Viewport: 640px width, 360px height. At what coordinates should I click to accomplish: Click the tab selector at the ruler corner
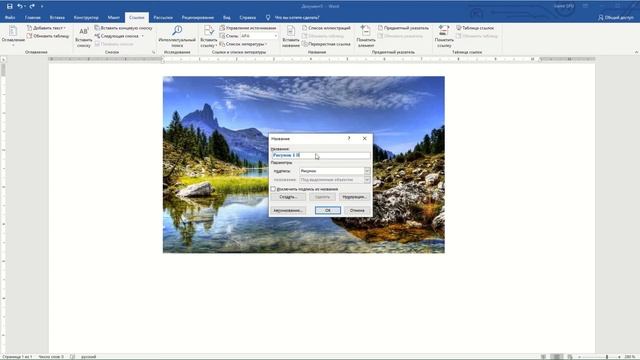pyautogui.click(x=4, y=60)
